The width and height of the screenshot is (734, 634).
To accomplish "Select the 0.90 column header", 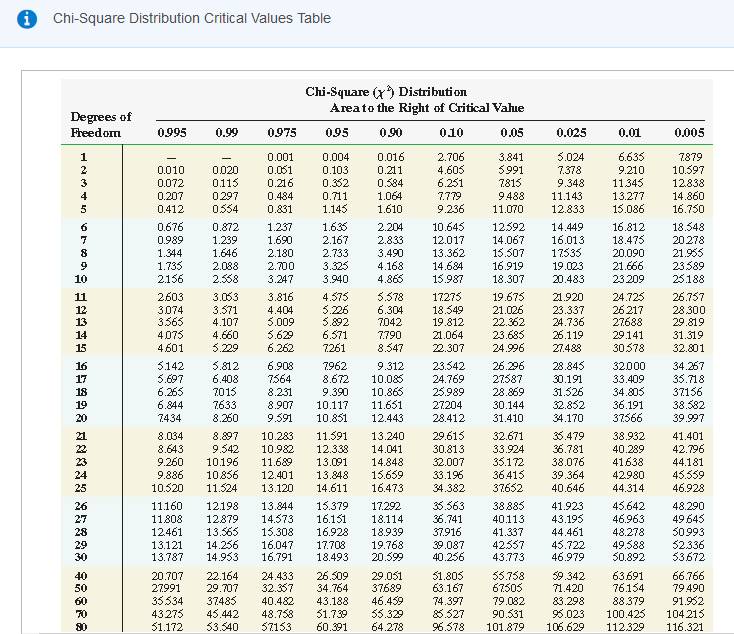I will tap(391, 133).
